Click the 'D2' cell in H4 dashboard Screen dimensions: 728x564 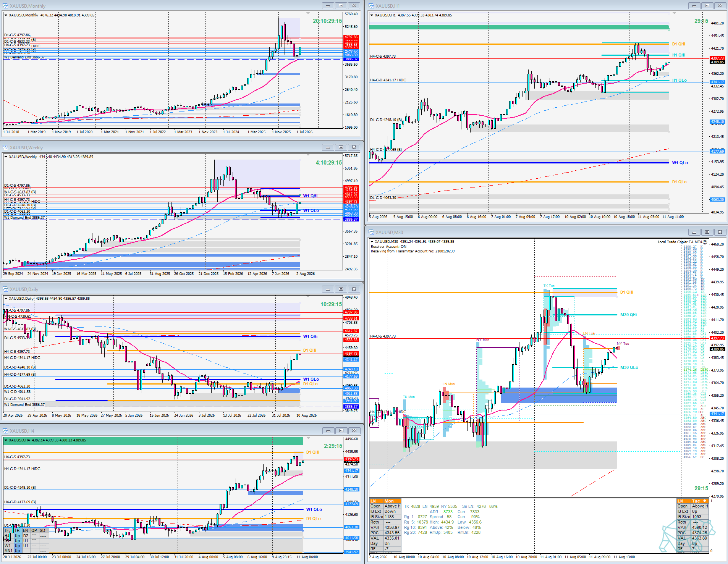[x=26, y=536]
